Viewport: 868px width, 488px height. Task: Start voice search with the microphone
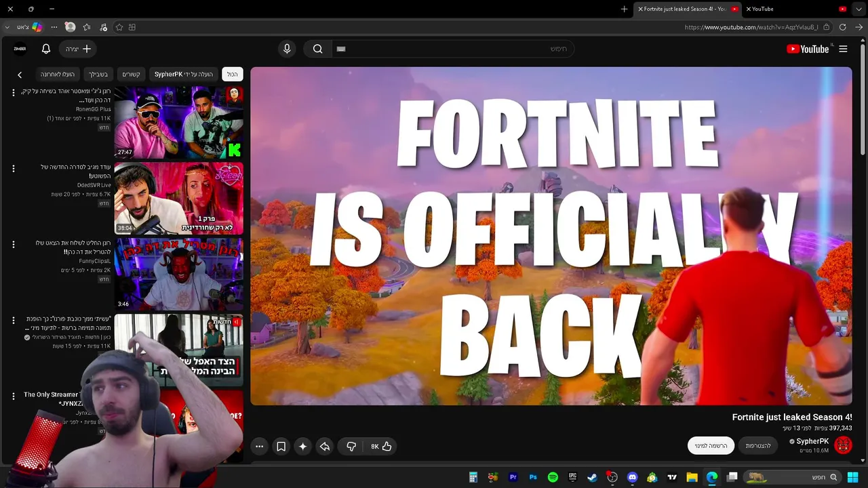pyautogui.click(x=287, y=49)
